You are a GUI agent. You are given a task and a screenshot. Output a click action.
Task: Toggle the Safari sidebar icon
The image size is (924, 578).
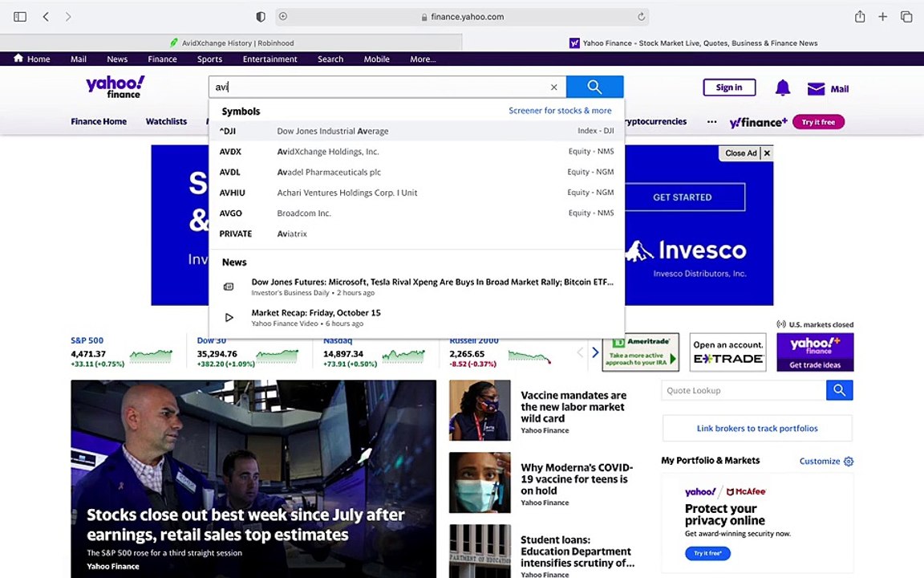(20, 17)
